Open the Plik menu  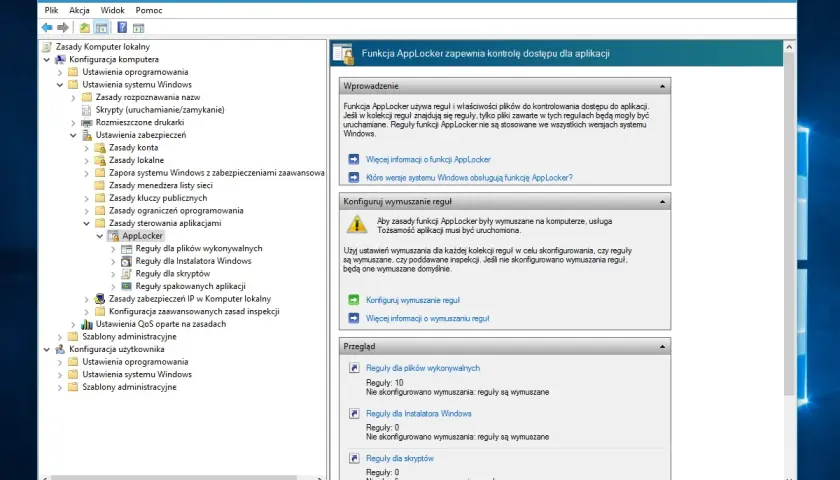pos(51,10)
